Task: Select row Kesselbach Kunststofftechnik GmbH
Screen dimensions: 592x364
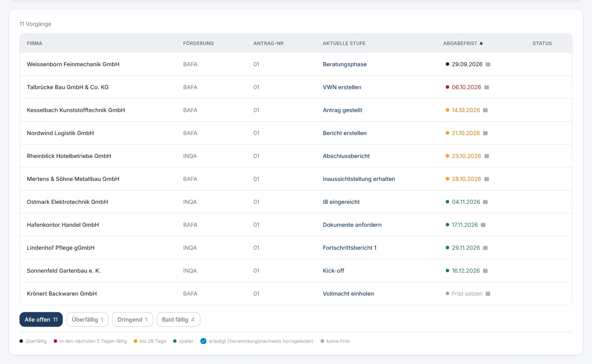Action: (x=296, y=110)
